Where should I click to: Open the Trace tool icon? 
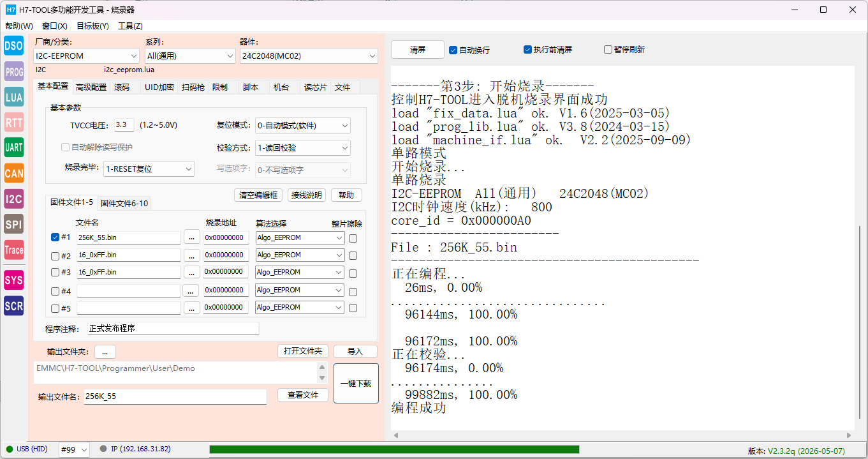click(13, 250)
